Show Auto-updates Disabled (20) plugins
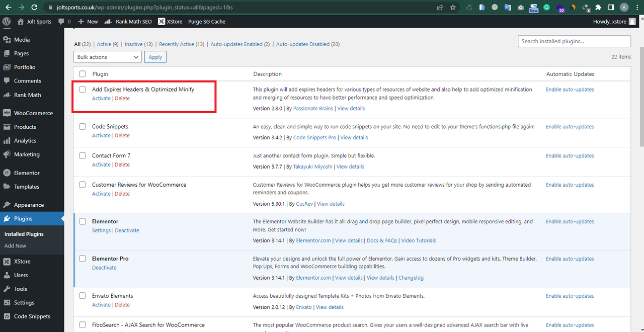 pos(308,44)
